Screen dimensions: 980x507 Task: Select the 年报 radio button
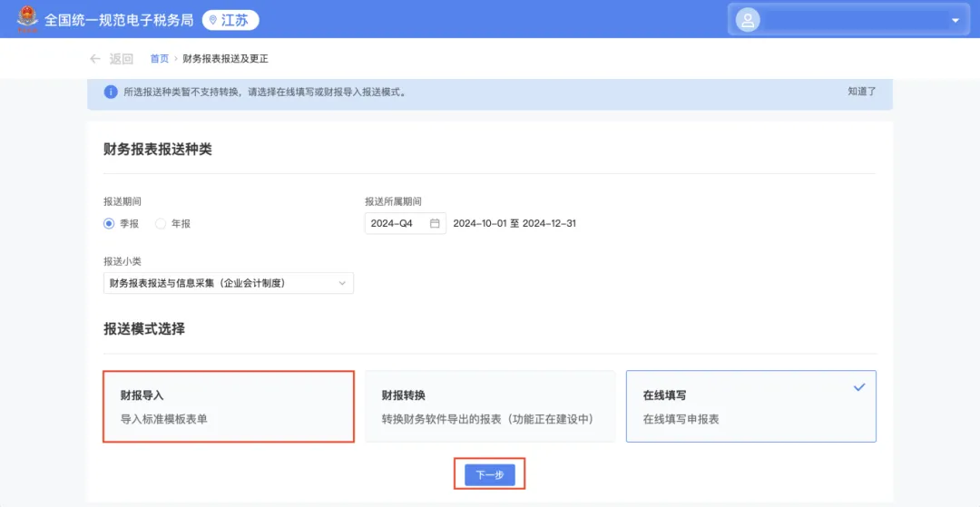(161, 223)
